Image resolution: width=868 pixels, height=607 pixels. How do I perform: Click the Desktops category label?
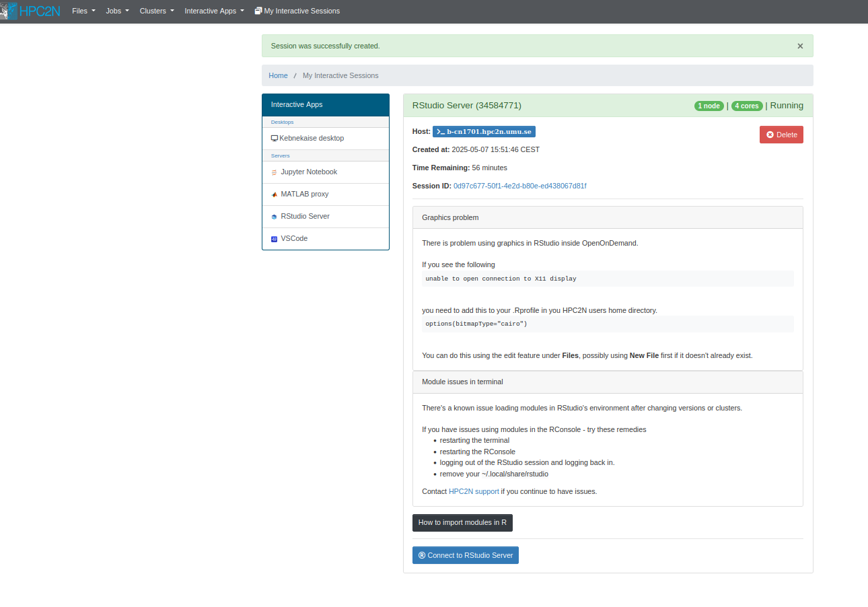click(x=283, y=122)
